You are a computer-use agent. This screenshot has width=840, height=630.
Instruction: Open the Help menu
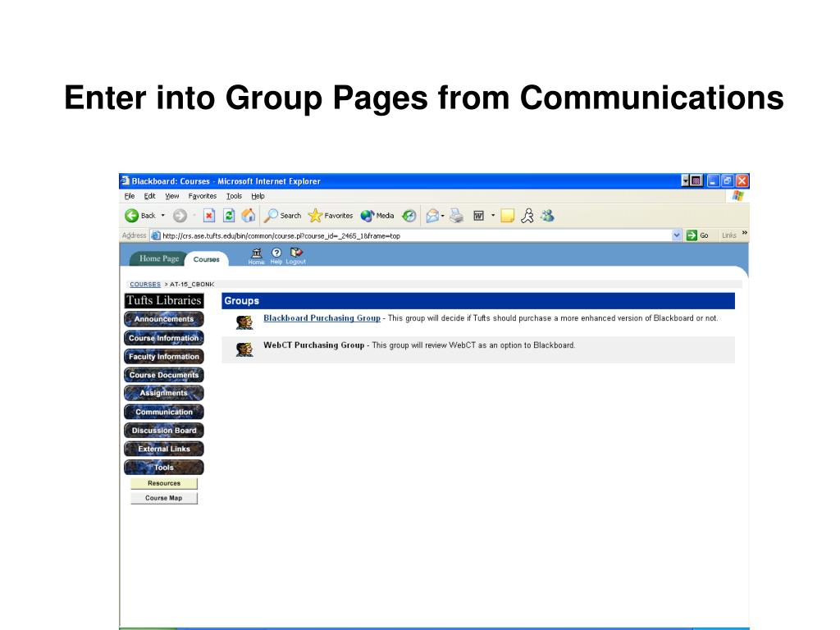pyautogui.click(x=258, y=196)
